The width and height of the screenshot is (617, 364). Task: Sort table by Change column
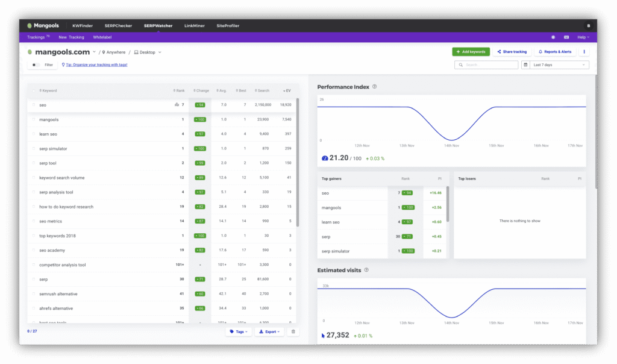(x=201, y=90)
